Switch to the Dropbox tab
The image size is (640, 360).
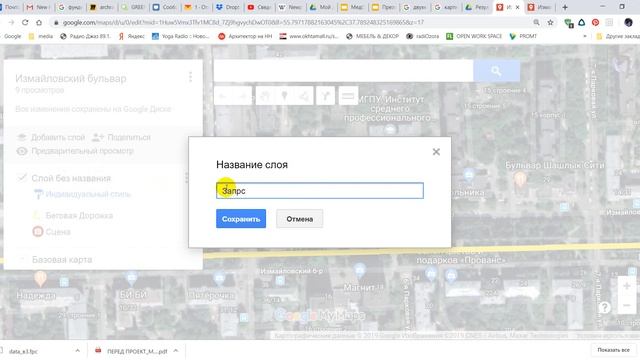tap(229, 7)
